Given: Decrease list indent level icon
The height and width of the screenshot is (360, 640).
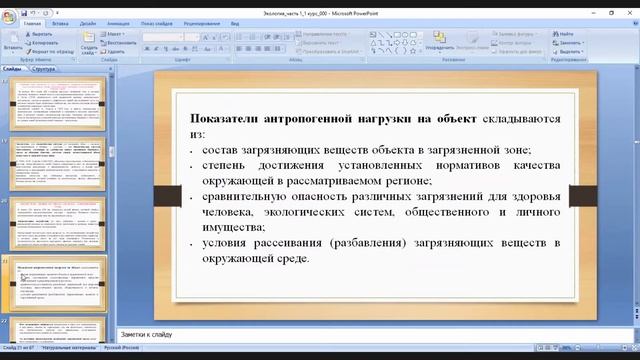Looking at the screenshot, I should (267, 38).
